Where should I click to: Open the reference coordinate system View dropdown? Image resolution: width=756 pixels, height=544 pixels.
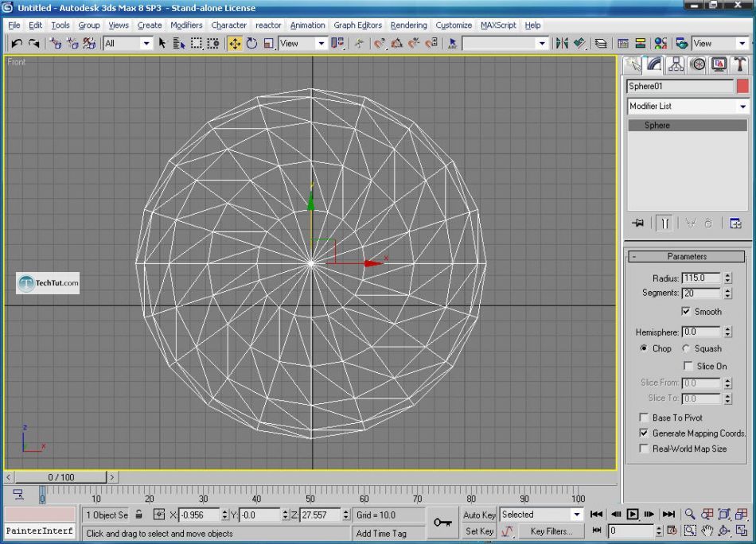tap(302, 44)
